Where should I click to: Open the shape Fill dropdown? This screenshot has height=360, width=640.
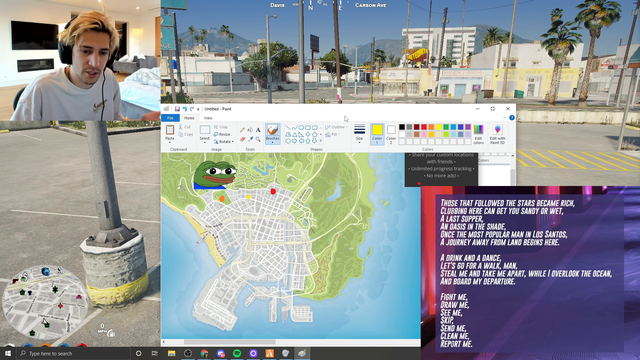point(333,134)
